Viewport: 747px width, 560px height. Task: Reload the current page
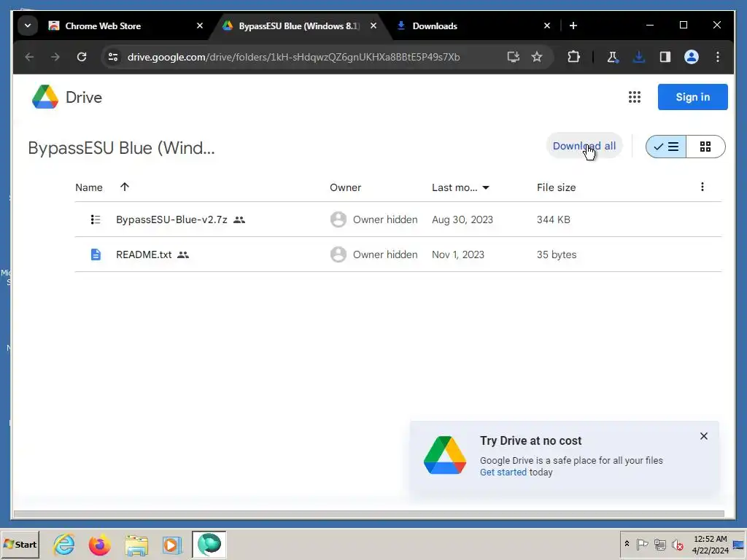(82, 57)
